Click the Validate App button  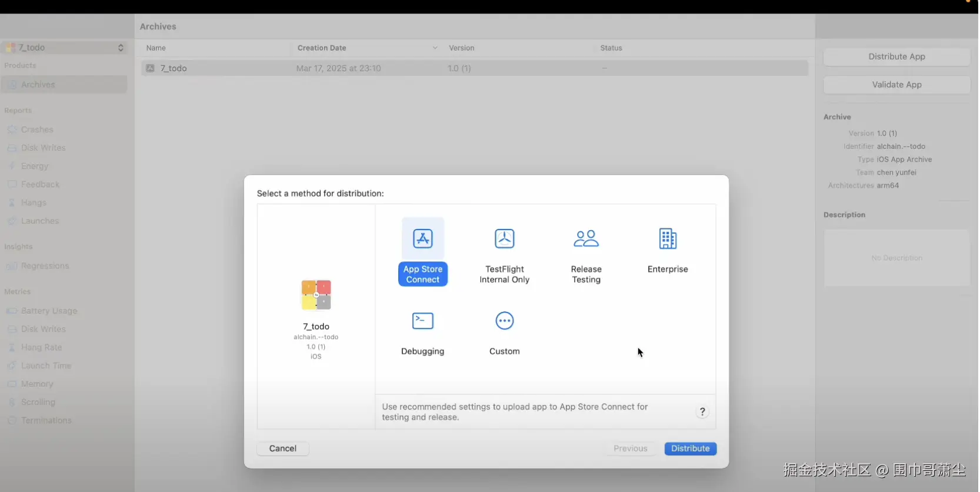click(x=896, y=85)
